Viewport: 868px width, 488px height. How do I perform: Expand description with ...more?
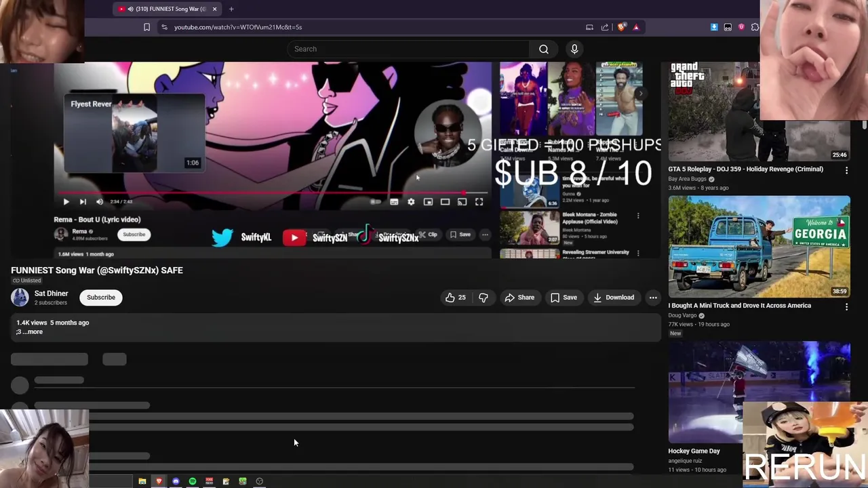(x=33, y=332)
